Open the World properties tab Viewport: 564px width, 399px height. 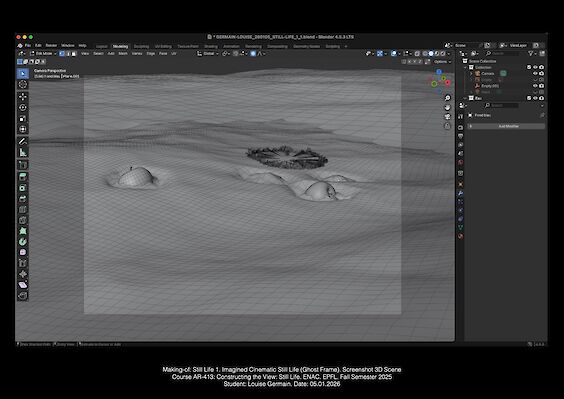click(461, 163)
